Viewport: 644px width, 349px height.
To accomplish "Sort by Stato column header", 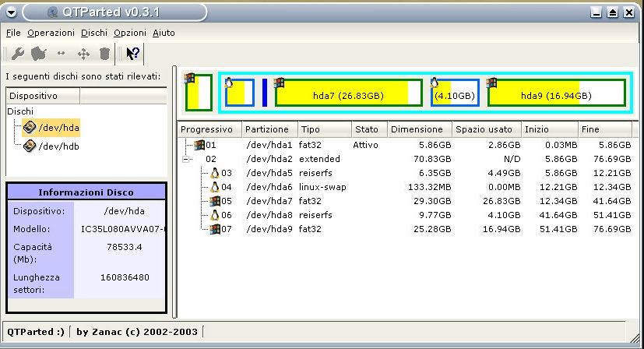I will click(x=369, y=129).
